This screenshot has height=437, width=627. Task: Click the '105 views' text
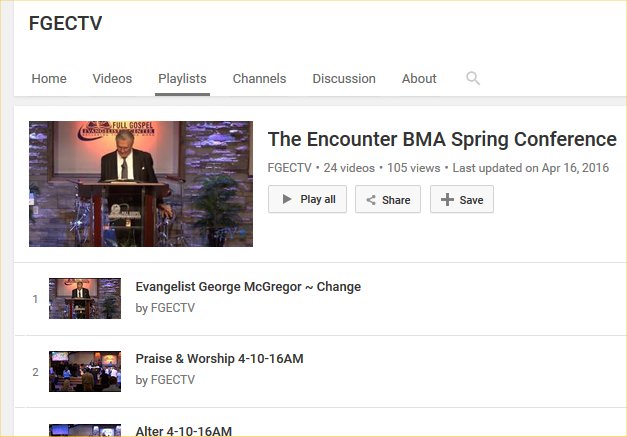(x=413, y=168)
